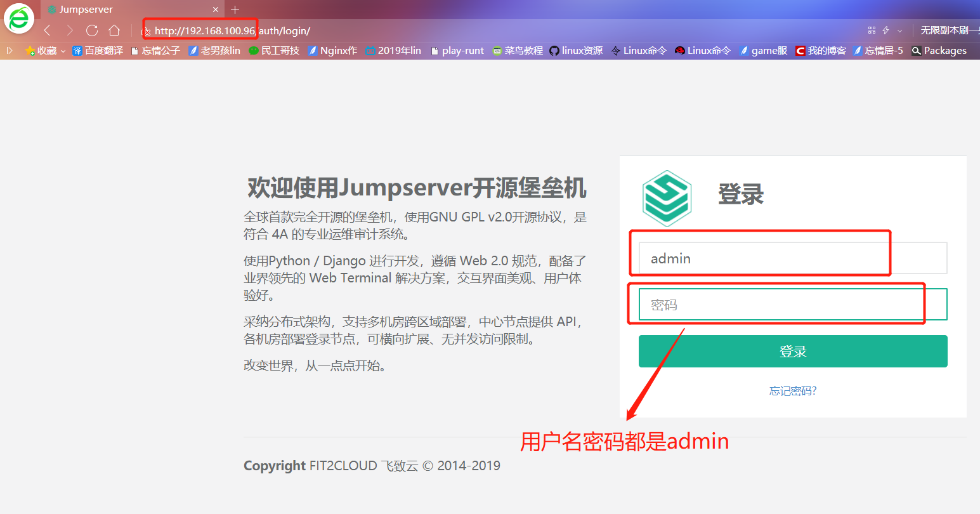Close the Jumpserver tab
Image resolution: width=980 pixels, height=514 pixels.
(x=216, y=10)
